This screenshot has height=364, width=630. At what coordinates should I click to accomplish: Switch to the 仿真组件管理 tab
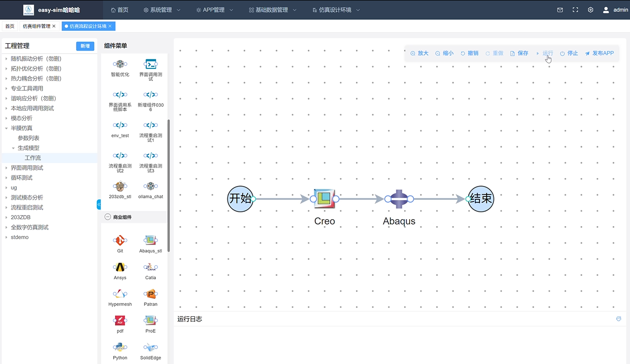(x=37, y=26)
